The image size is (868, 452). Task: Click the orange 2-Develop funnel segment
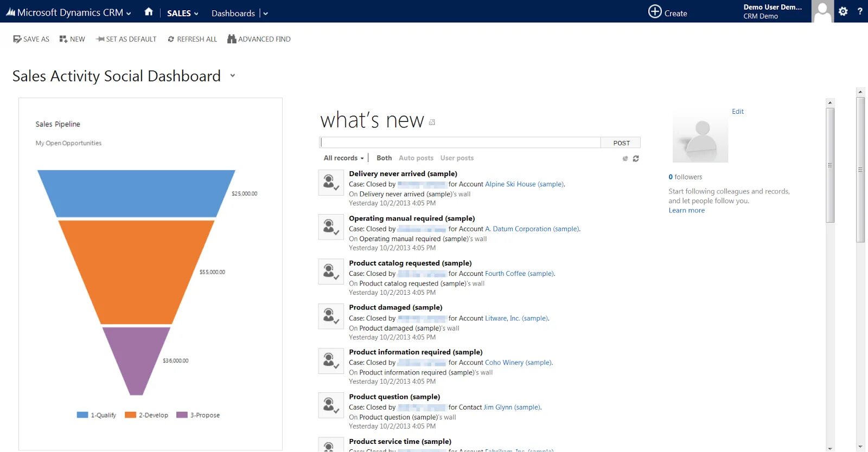click(x=136, y=271)
